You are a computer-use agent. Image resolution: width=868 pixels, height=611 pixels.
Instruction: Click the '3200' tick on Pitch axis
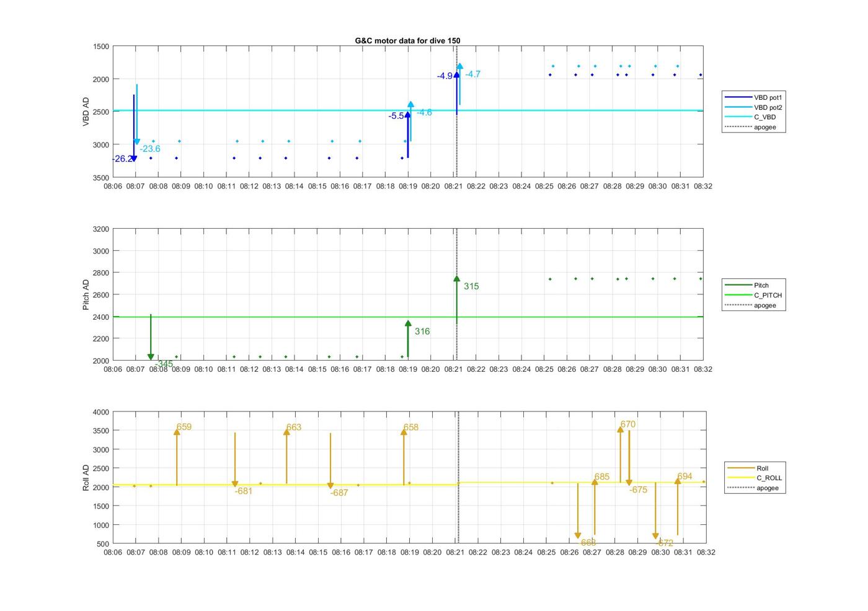(101, 229)
